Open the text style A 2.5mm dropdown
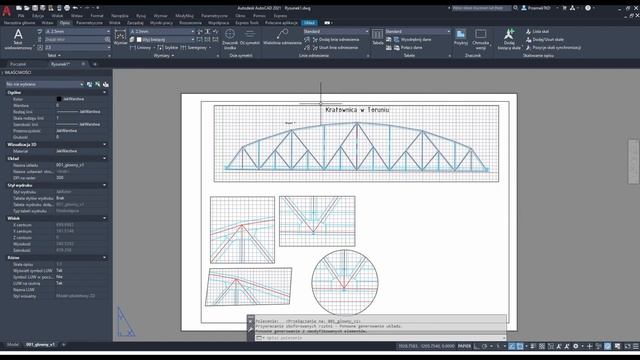 (x=77, y=31)
